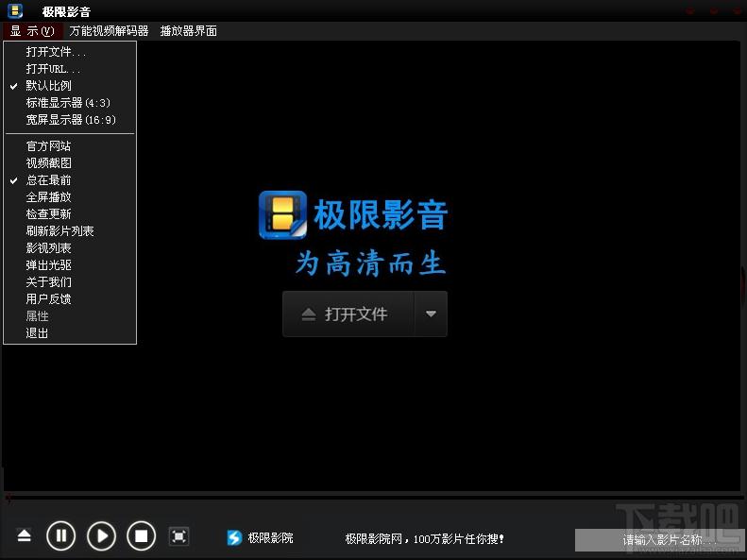Click the greyed 属性 menu entry
The image size is (747, 560).
click(x=70, y=316)
